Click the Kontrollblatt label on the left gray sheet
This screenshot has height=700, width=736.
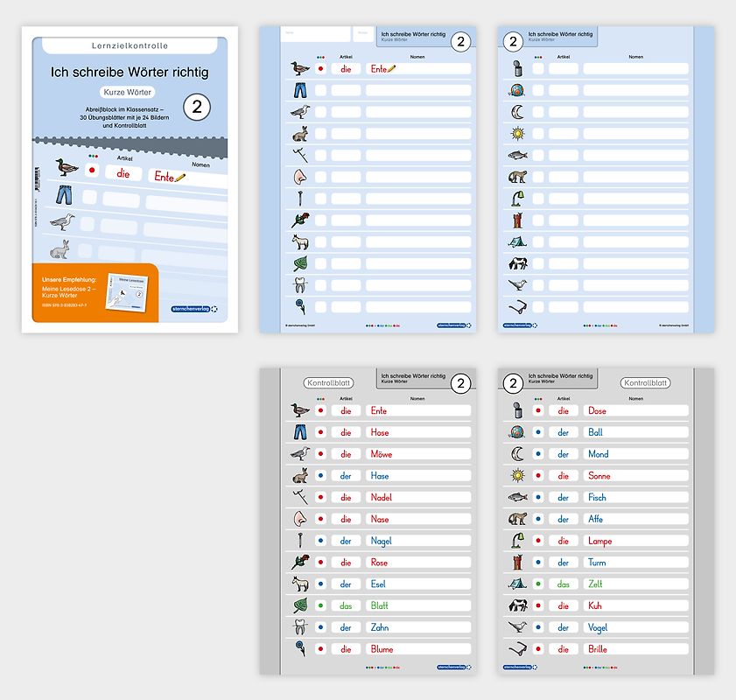[x=328, y=383]
